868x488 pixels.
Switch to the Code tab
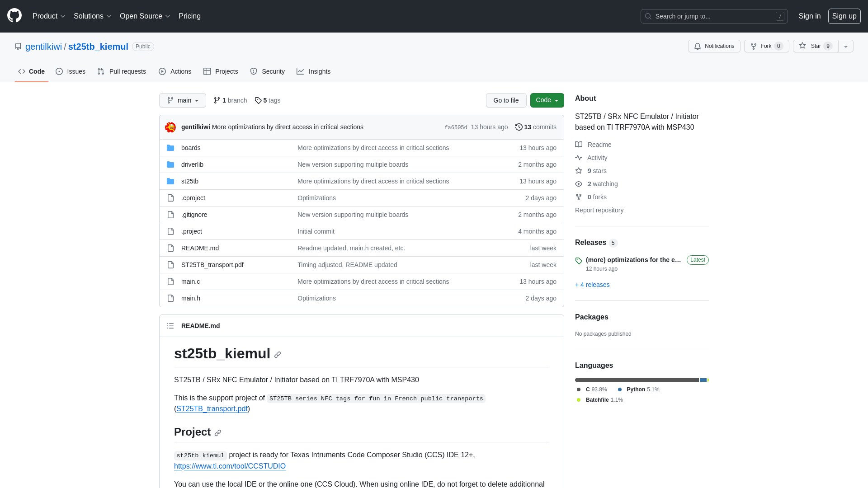pos(32,71)
